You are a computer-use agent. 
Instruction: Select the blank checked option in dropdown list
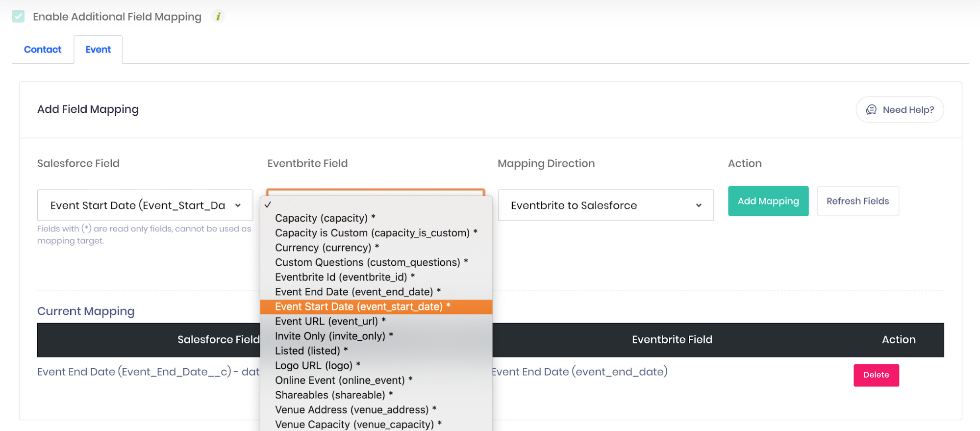[x=376, y=204]
